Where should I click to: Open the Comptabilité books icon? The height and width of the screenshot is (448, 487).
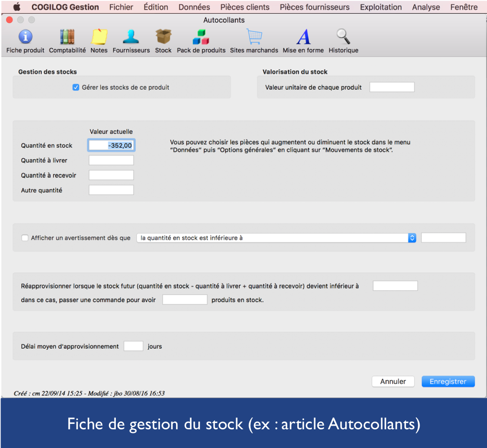[67, 37]
